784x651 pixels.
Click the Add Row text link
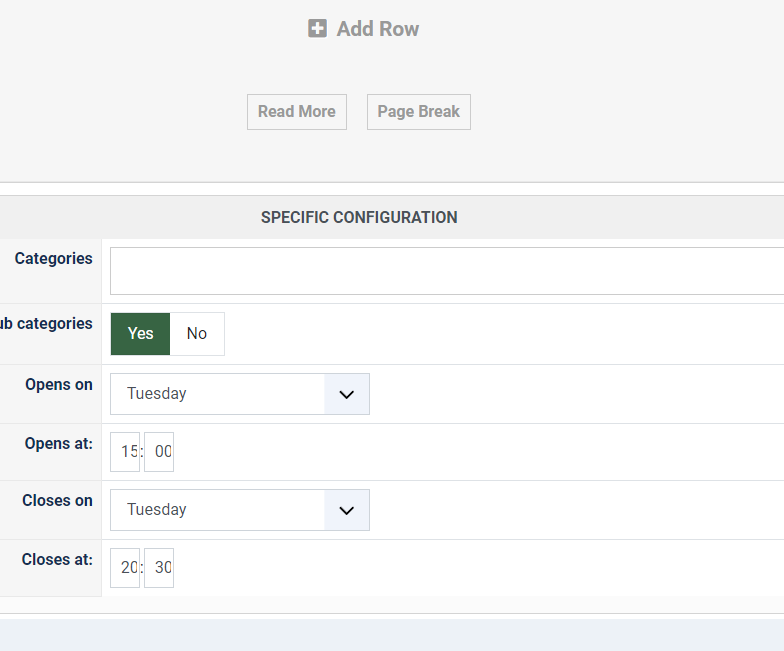click(x=377, y=29)
